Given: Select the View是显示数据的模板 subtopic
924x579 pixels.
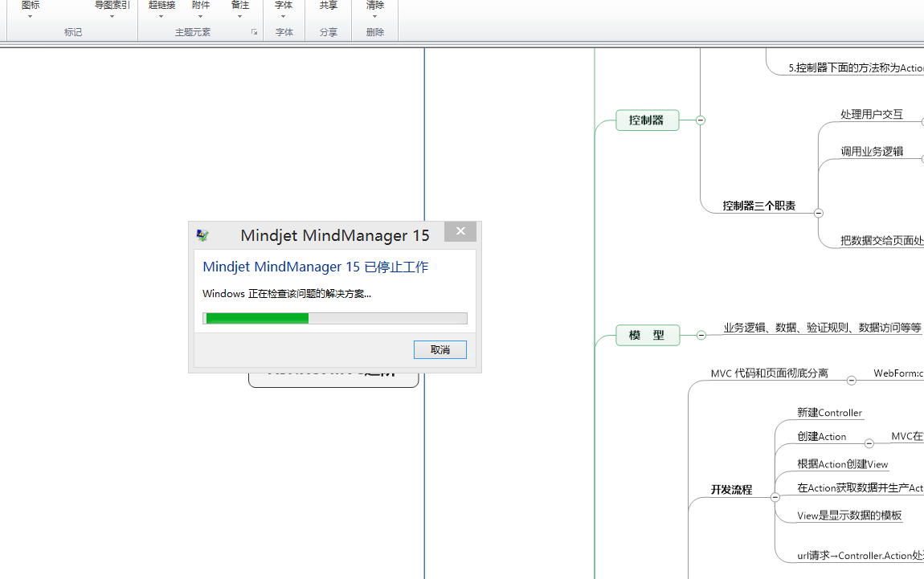Looking at the screenshot, I should click(x=849, y=516).
